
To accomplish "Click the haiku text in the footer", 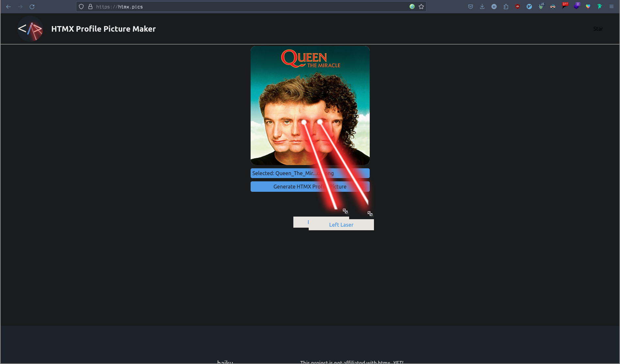I will pyautogui.click(x=225, y=362).
